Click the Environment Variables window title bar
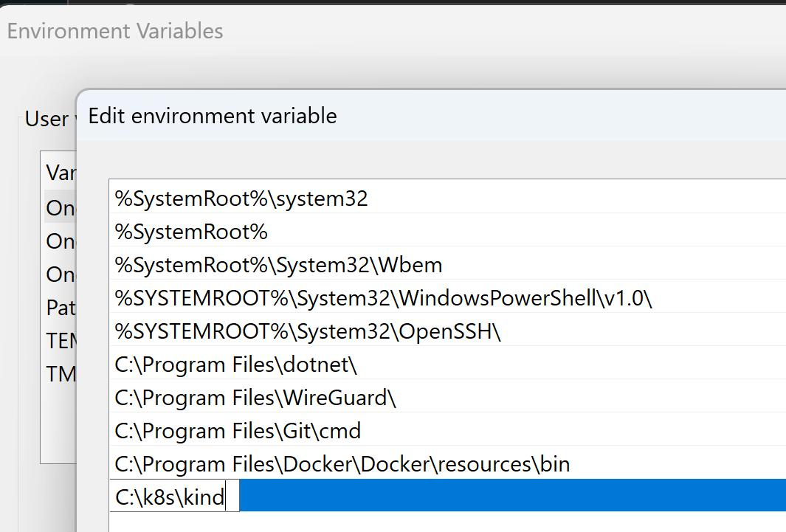The height and width of the screenshot is (532, 786). pos(369,31)
